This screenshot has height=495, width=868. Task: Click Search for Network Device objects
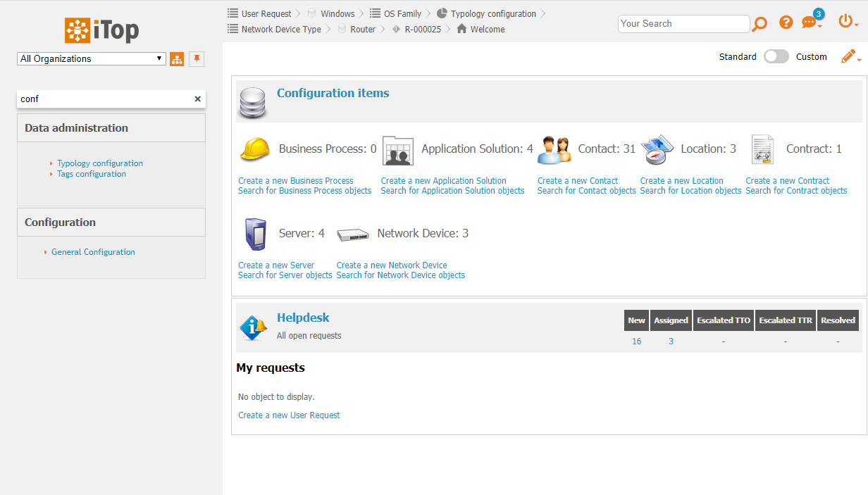(401, 275)
